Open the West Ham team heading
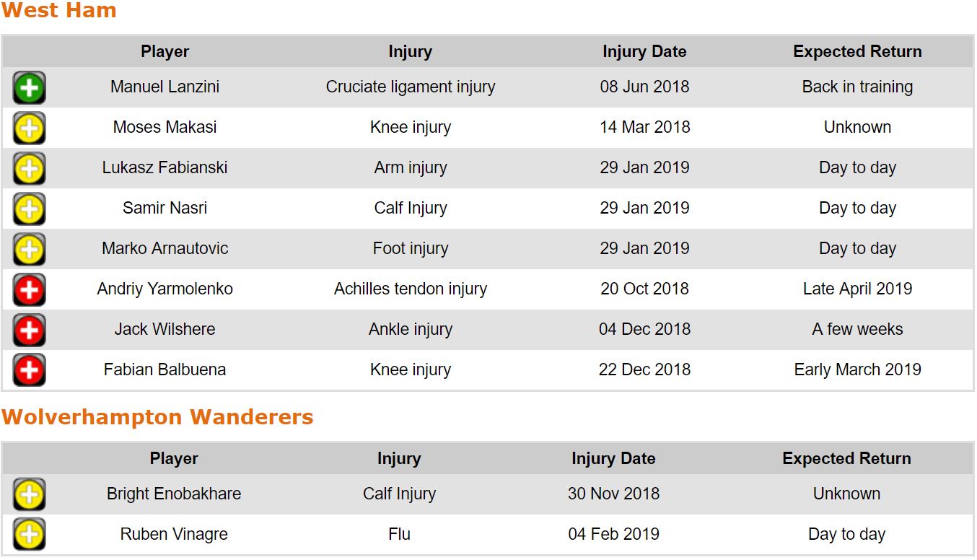977x560 pixels. point(58,11)
